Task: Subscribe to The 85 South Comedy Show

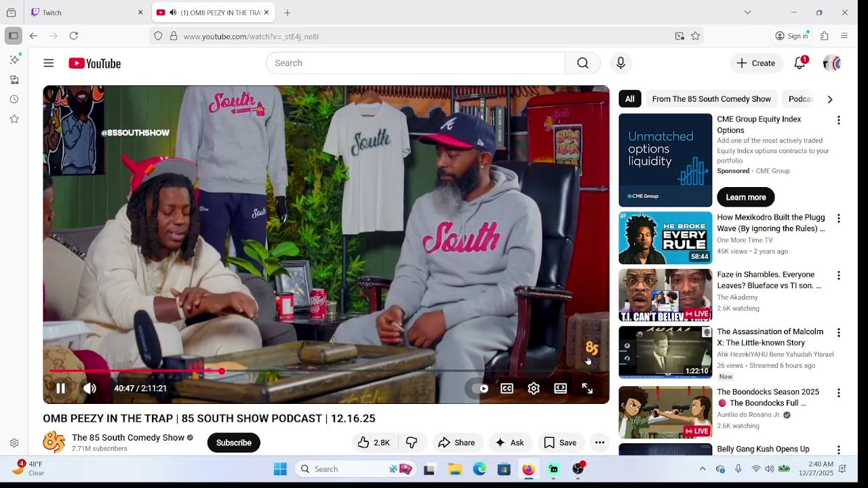Action: pos(234,443)
